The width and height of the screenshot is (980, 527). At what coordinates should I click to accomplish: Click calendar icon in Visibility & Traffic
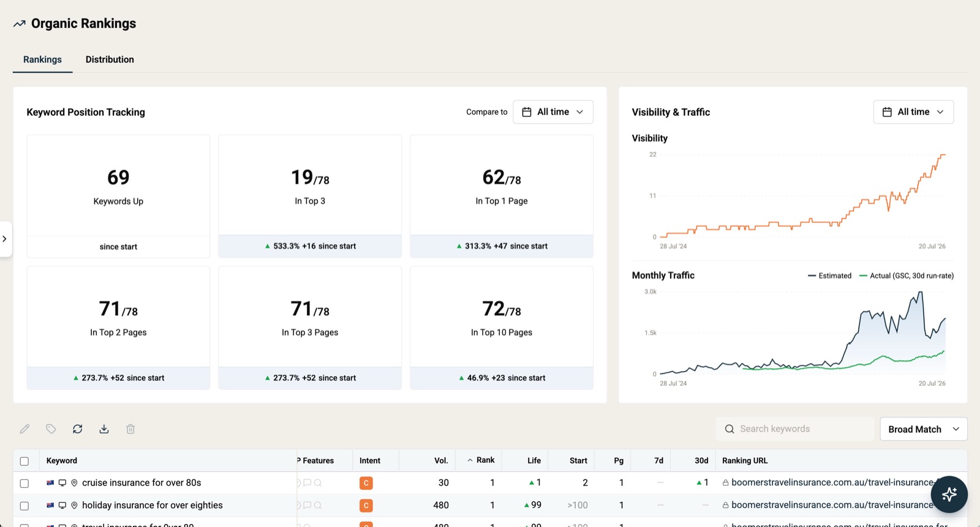tap(887, 112)
